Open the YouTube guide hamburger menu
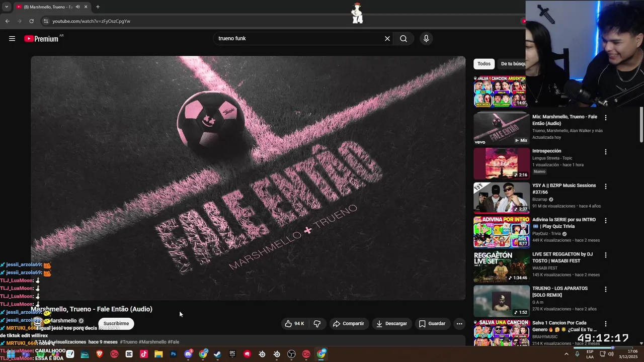The height and width of the screenshot is (362, 644). [x=12, y=38]
